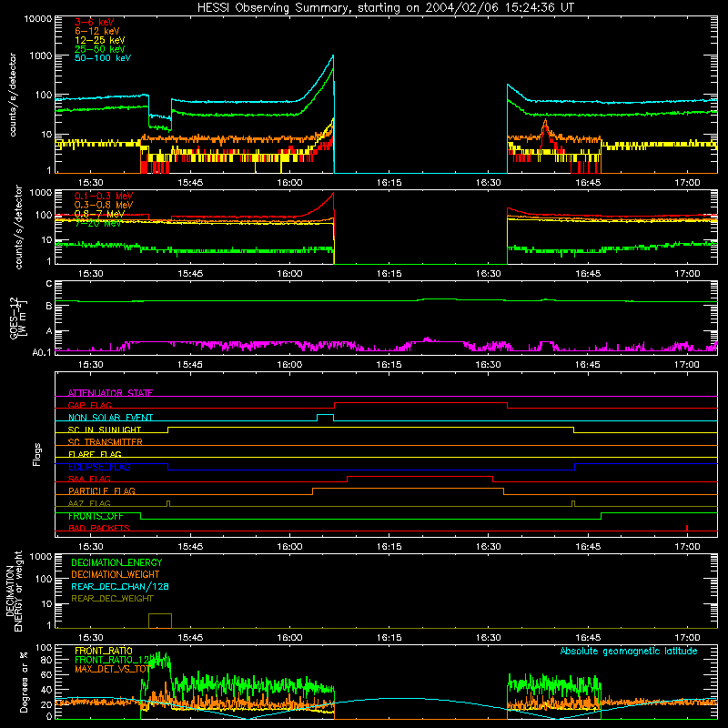Click the C class tick label
728x728 pixels.
49,284
